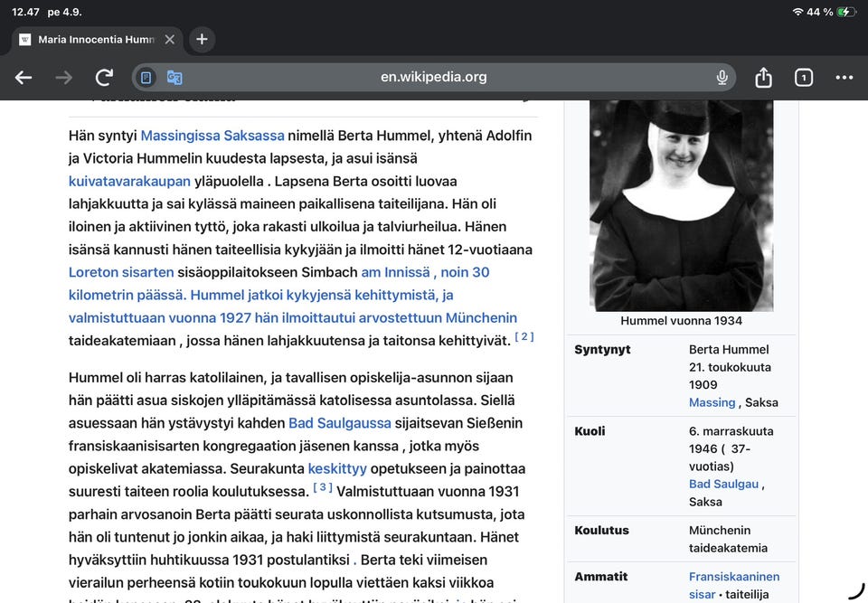Follow the keskittyy link
868x603 pixels.
(337, 469)
